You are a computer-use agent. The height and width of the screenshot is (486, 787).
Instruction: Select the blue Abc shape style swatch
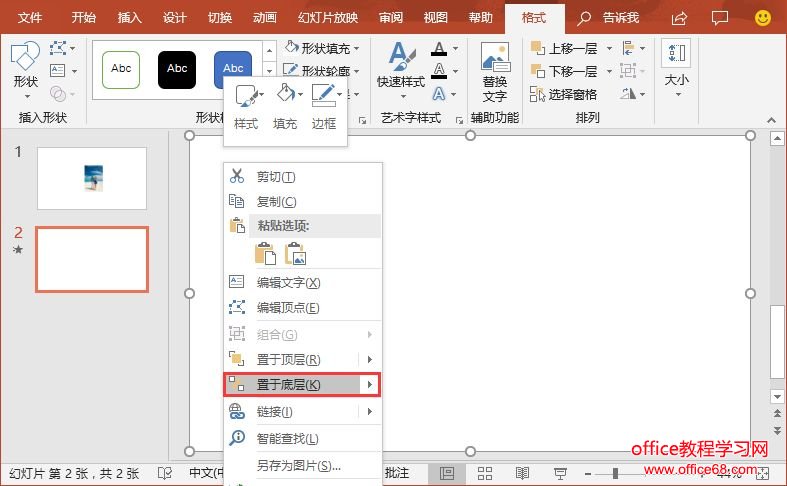pos(232,68)
